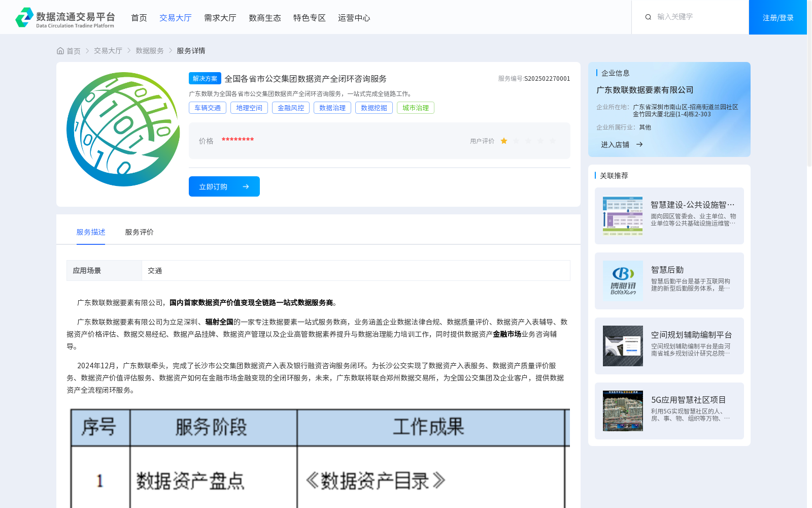Click the masked price asterisks
Screen dimensions: 812x508
click(x=238, y=140)
